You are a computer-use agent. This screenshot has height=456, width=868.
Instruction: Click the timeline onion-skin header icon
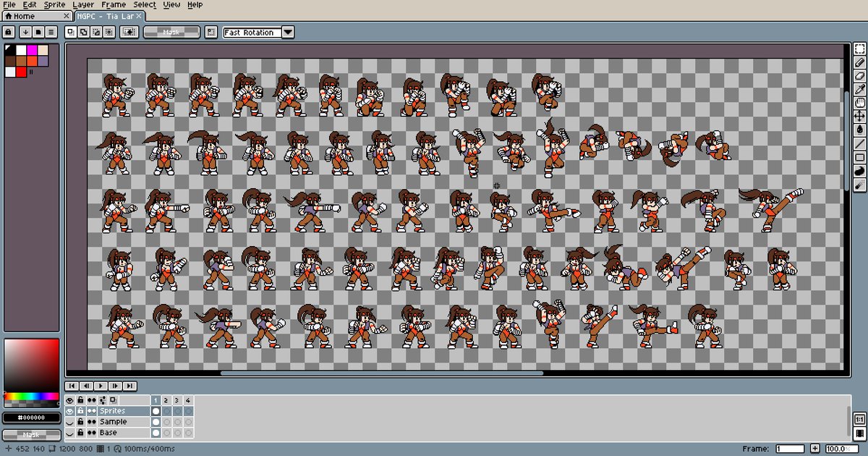(114, 400)
